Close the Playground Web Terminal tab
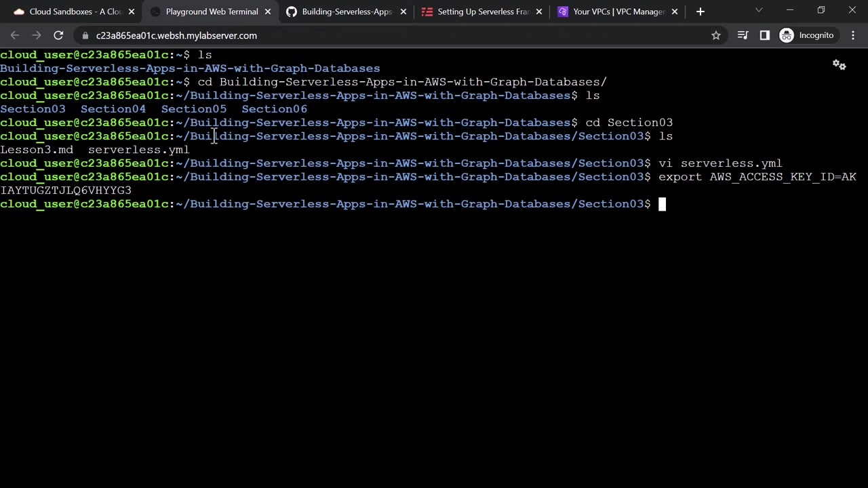This screenshot has height=488, width=868. coord(268,12)
